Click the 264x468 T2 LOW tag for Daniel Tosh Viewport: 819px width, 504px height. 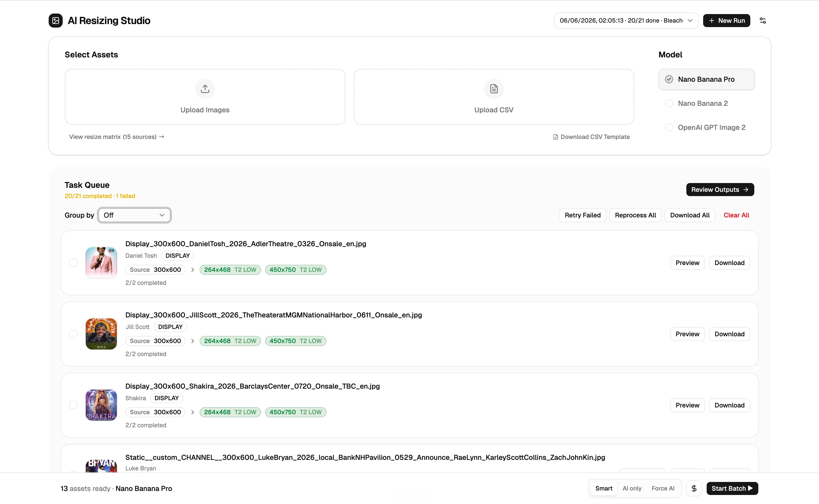[x=230, y=270]
